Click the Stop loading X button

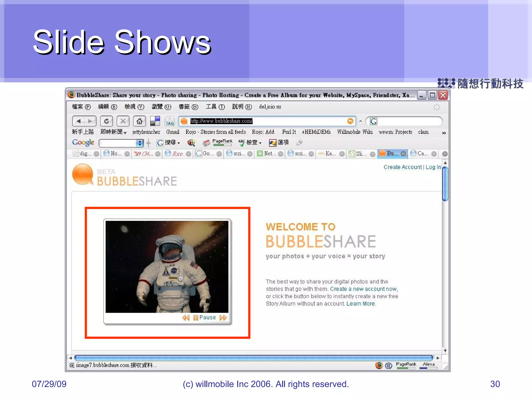point(123,121)
